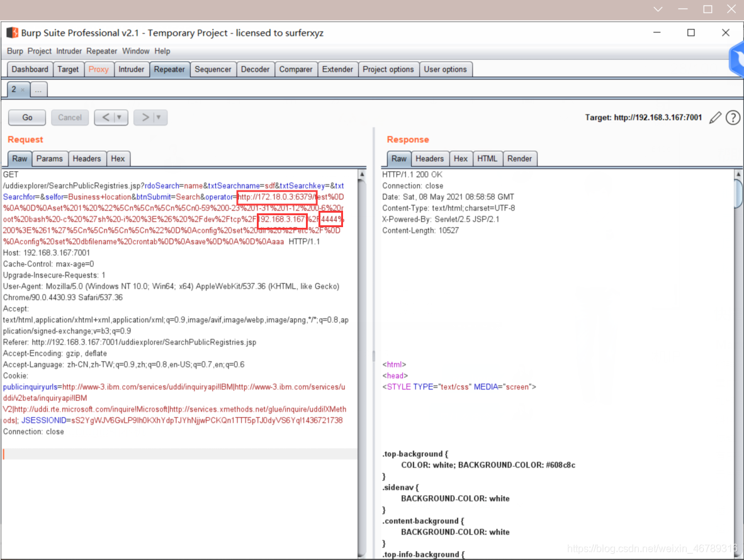Viewport: 744px width, 560px height.
Task: Switch to the Intruder tool tab
Action: pyautogui.click(x=132, y=69)
